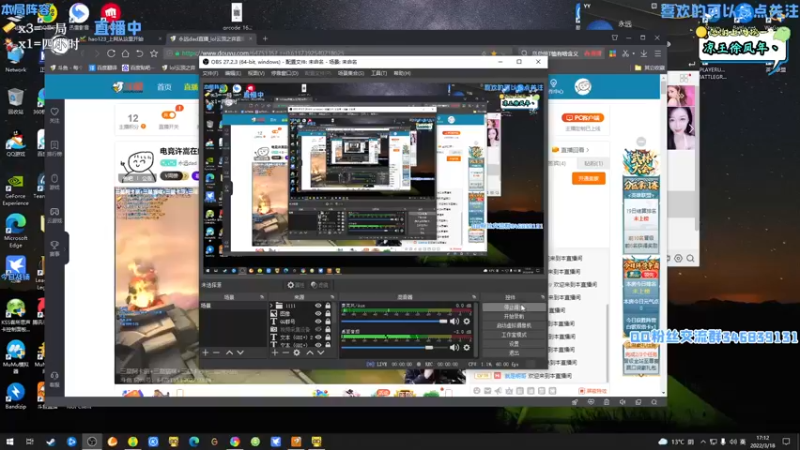Viewport: 800px width, 450px height.
Task: Go to browser home page
Action: coord(125,53)
